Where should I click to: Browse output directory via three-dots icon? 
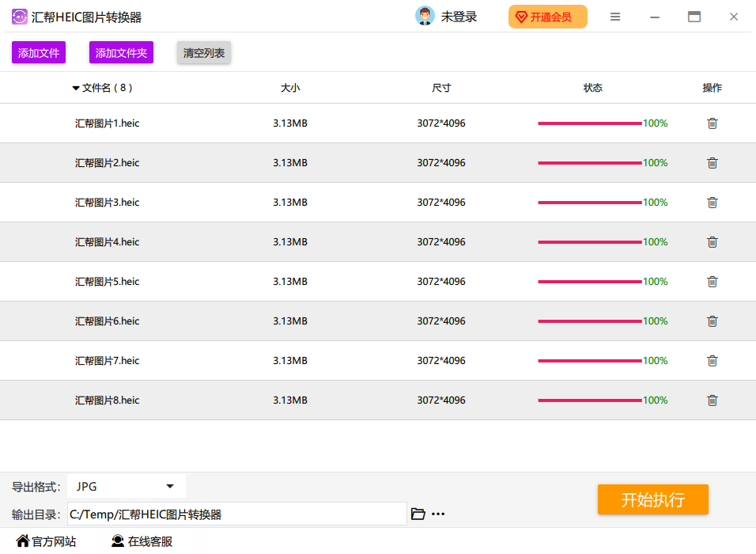438,514
